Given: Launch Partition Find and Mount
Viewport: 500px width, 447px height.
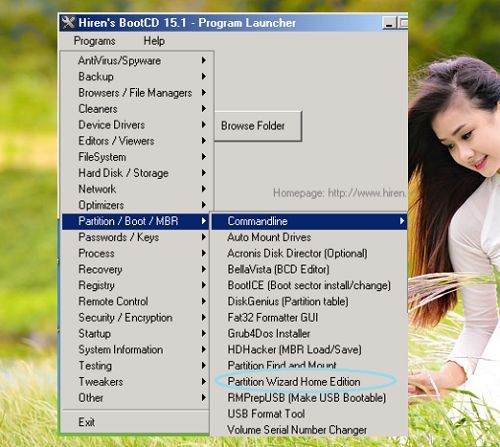Looking at the screenshot, I should pos(309,365).
